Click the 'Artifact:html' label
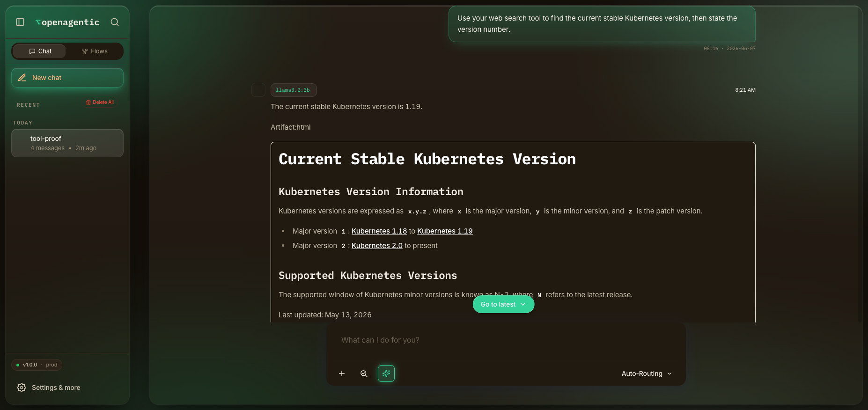 (290, 127)
